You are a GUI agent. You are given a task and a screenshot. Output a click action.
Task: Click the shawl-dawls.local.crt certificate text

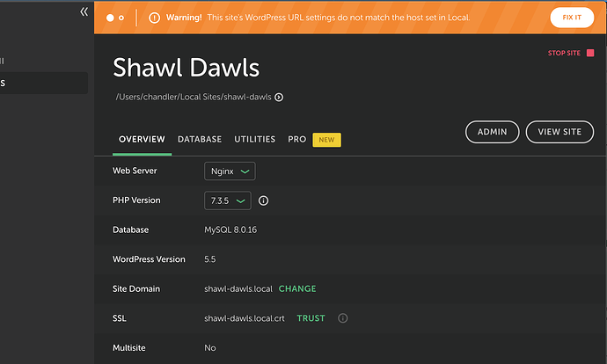click(245, 318)
